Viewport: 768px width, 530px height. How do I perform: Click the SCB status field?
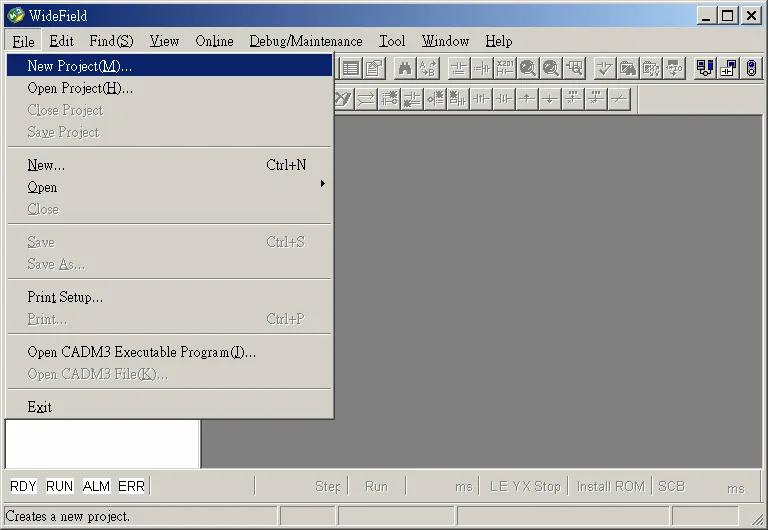pyautogui.click(x=671, y=486)
